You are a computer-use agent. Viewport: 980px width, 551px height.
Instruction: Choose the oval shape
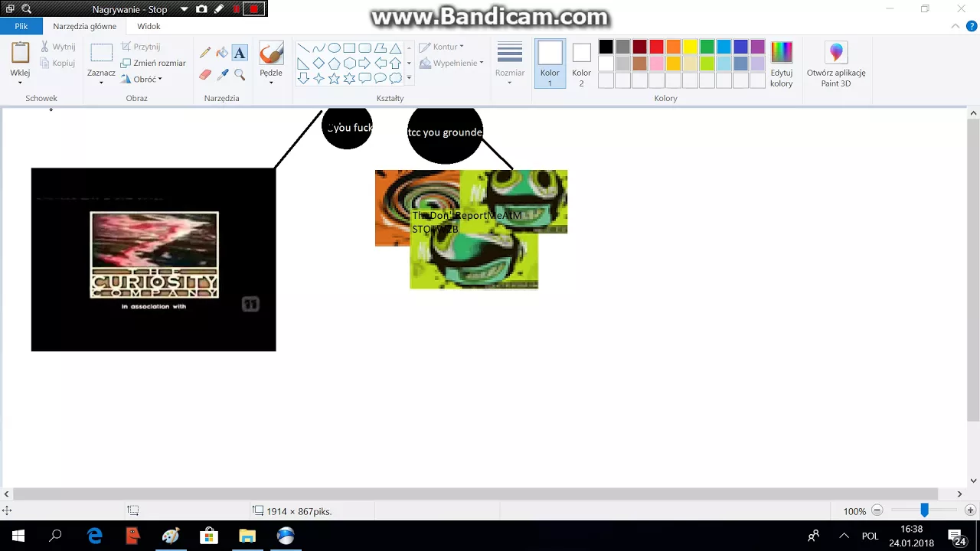click(x=334, y=47)
